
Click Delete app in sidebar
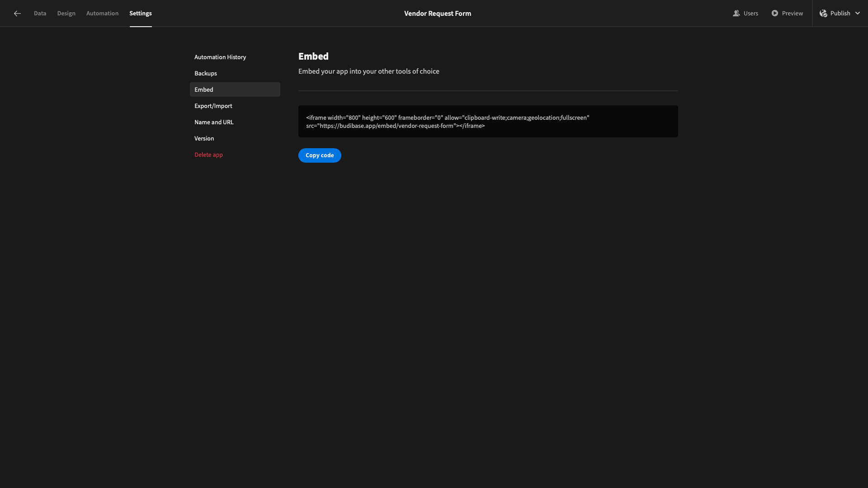click(x=235, y=155)
